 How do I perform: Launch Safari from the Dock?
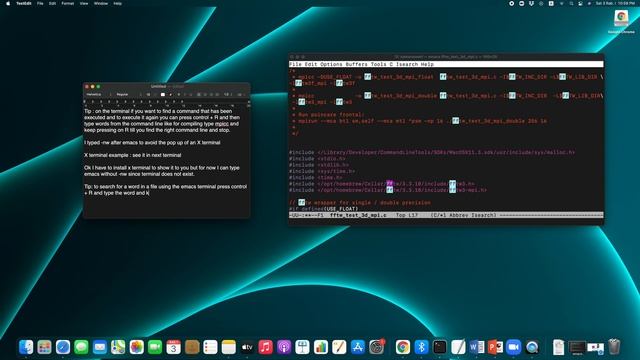click(x=63, y=347)
